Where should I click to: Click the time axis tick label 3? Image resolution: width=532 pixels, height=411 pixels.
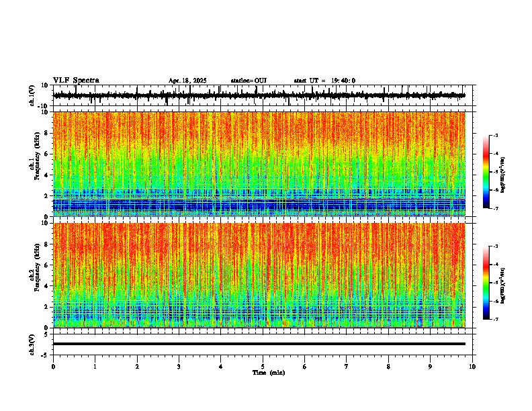(179, 367)
